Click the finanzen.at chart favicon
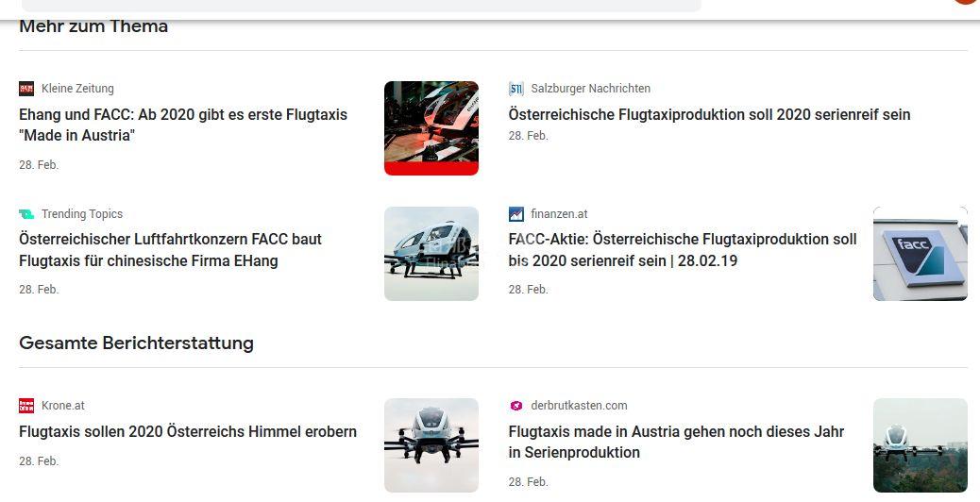 coord(515,214)
